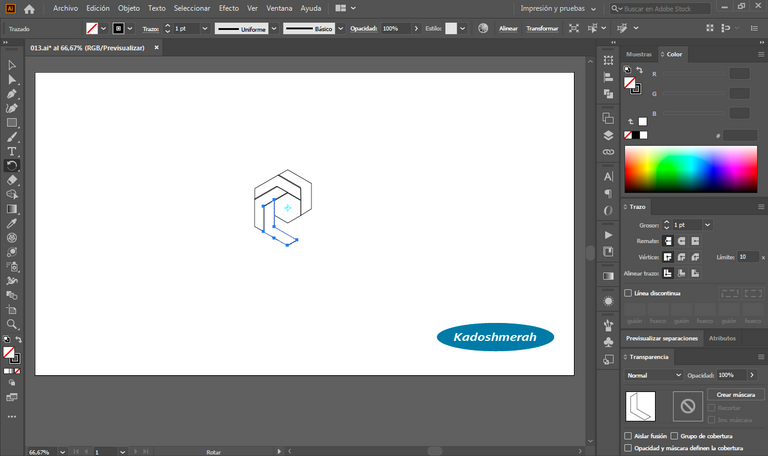
Task: Open the Grosor dropdown in Trazo panel
Action: coord(707,225)
